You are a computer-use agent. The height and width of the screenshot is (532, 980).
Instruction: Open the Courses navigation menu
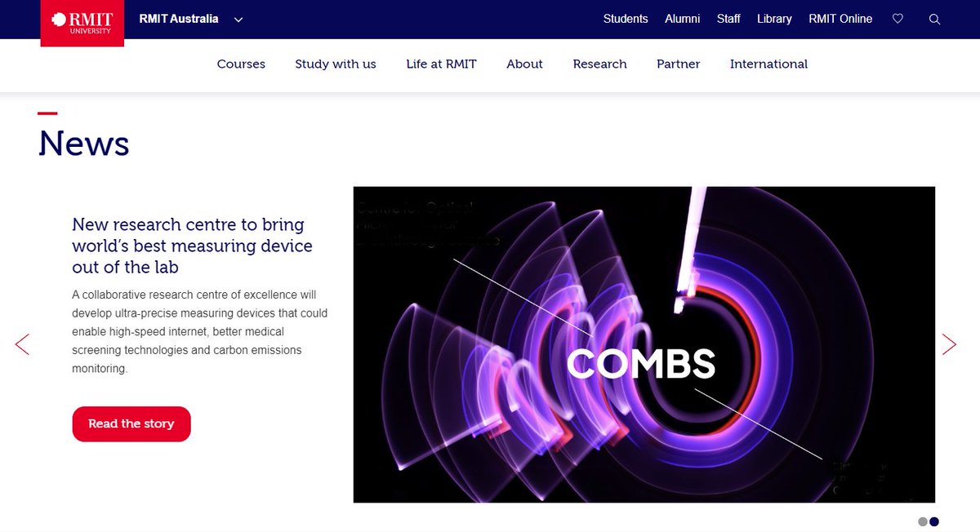click(241, 64)
